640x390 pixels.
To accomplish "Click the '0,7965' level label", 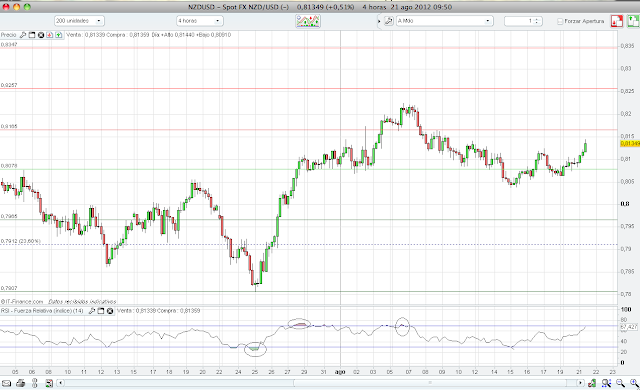I will (x=9, y=216).
